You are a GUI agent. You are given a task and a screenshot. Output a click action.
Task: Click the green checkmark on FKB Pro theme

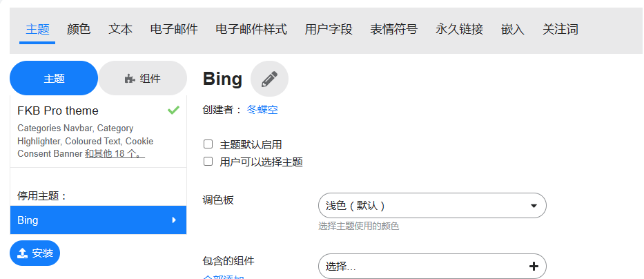(173, 110)
